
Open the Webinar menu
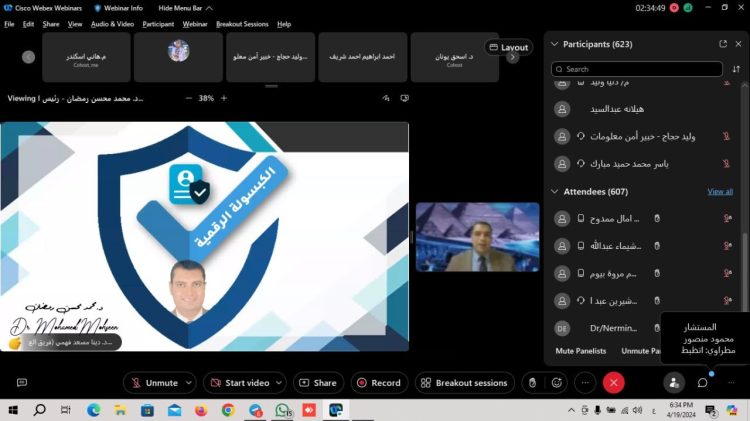pos(195,24)
